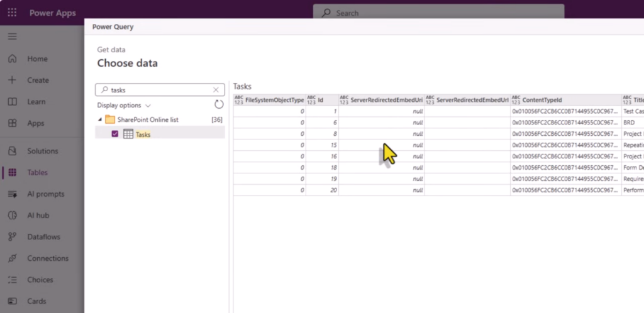
Task: Open Tables in the sidebar
Action: pos(37,172)
